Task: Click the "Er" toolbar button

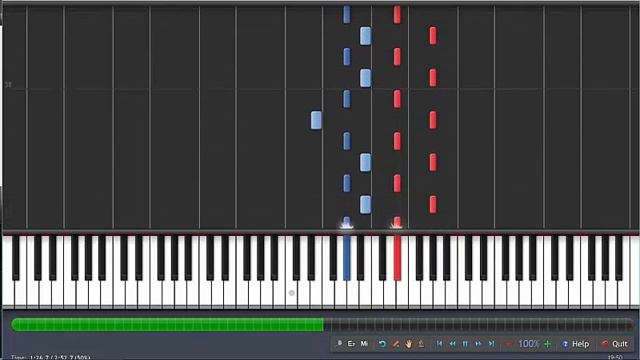Action: click(x=351, y=344)
